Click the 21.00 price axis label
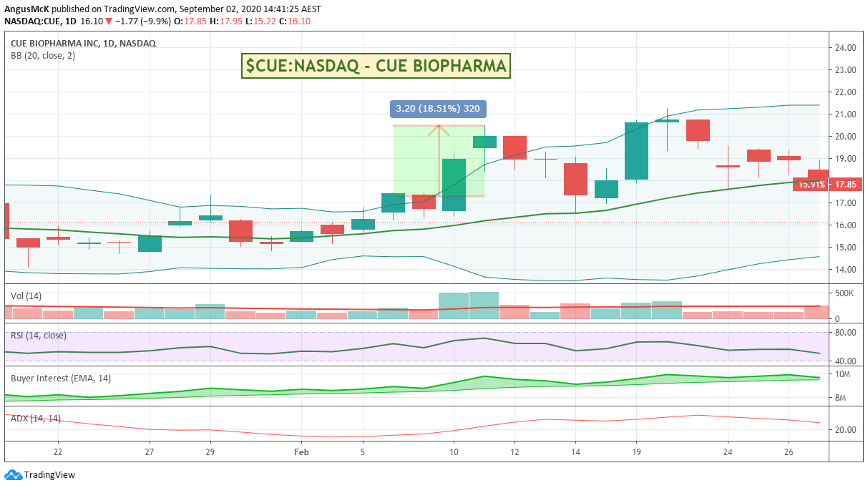The width and height of the screenshot is (868, 488). click(845, 114)
